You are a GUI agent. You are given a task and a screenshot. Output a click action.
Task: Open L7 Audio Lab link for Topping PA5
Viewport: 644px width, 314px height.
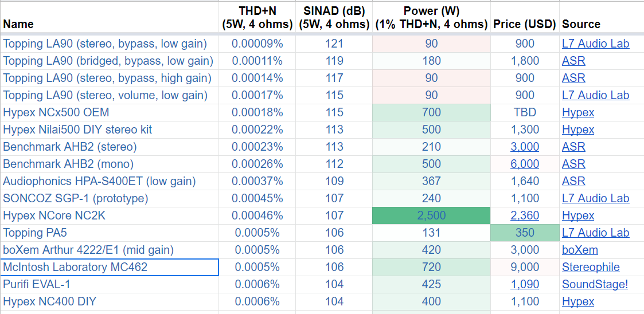[x=595, y=233]
